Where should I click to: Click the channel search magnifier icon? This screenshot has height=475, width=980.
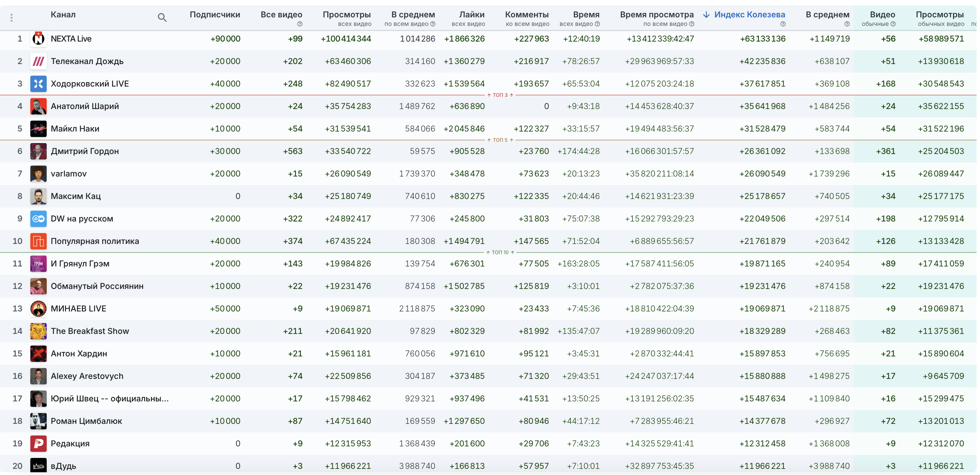162,17
